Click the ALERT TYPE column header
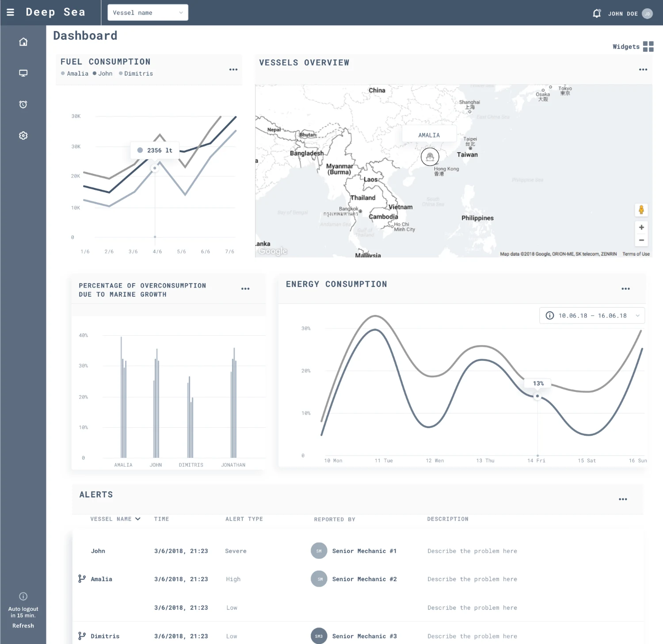 coord(244,519)
